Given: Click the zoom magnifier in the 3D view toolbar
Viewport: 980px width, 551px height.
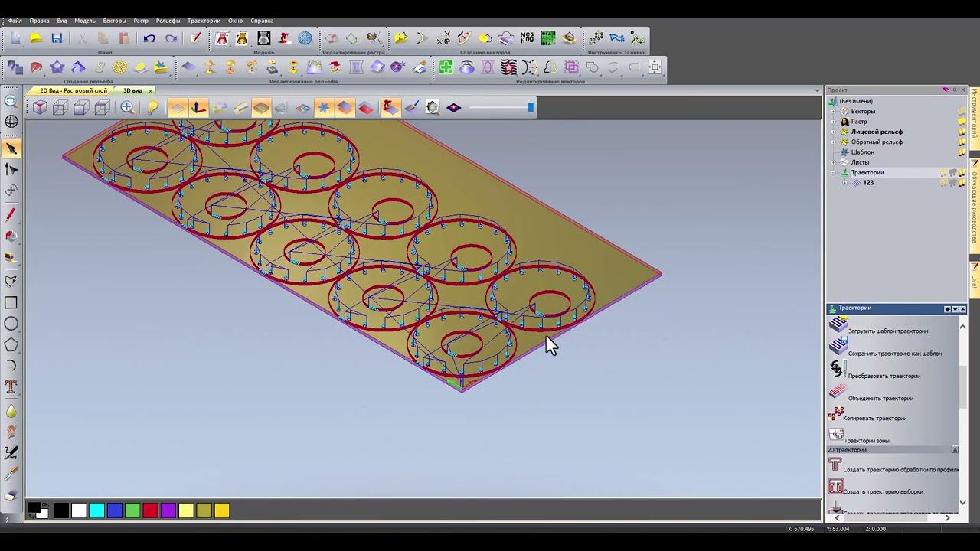Looking at the screenshot, I should point(127,108).
